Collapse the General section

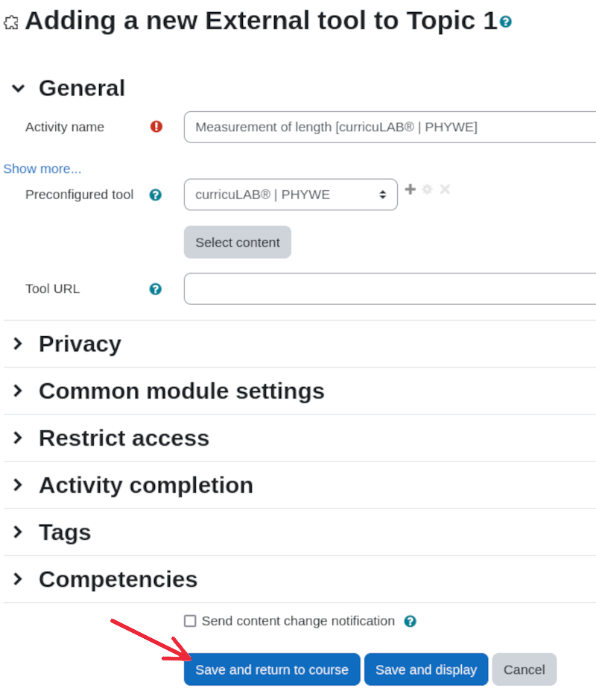tap(19, 88)
